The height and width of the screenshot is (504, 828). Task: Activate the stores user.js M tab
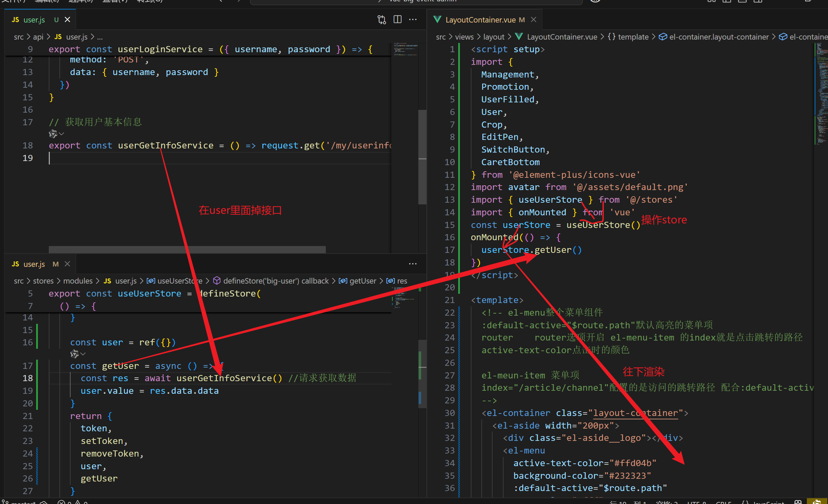[34, 264]
